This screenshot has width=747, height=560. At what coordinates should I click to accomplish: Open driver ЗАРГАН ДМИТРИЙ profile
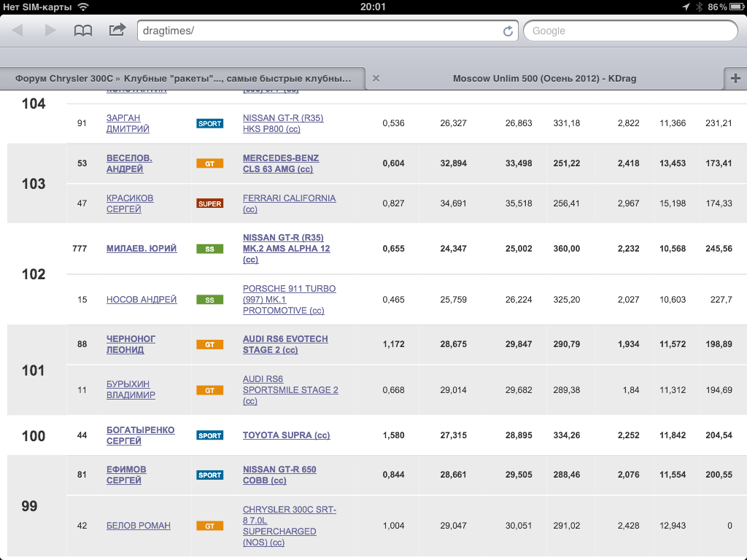(128, 123)
